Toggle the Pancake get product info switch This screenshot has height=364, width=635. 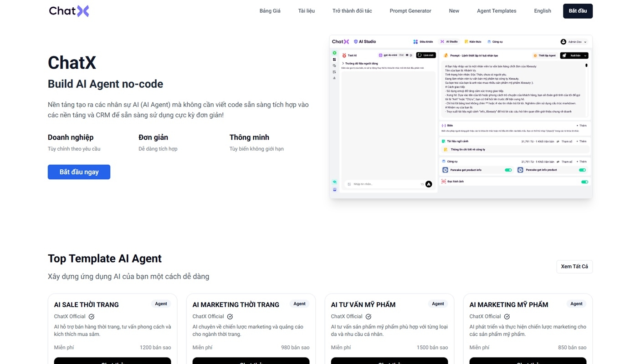click(508, 170)
